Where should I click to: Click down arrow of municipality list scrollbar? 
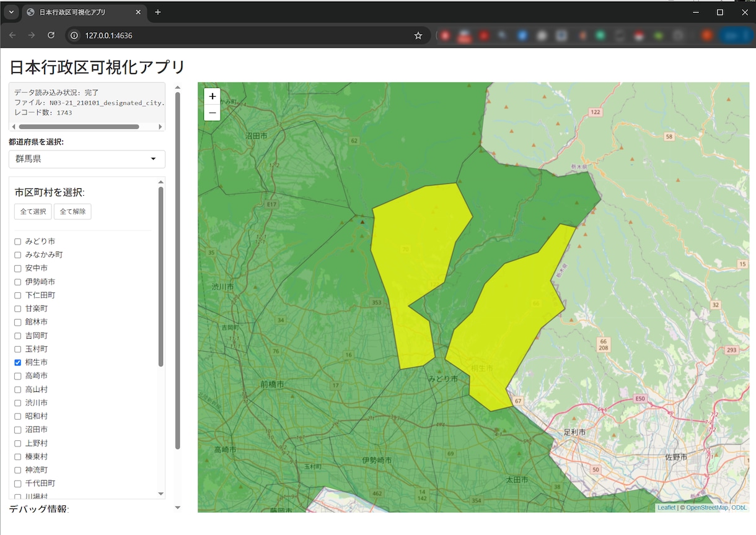(x=161, y=494)
